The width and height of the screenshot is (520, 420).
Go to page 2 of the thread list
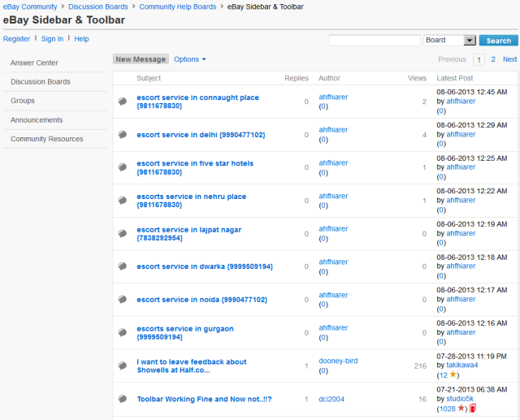click(x=493, y=59)
